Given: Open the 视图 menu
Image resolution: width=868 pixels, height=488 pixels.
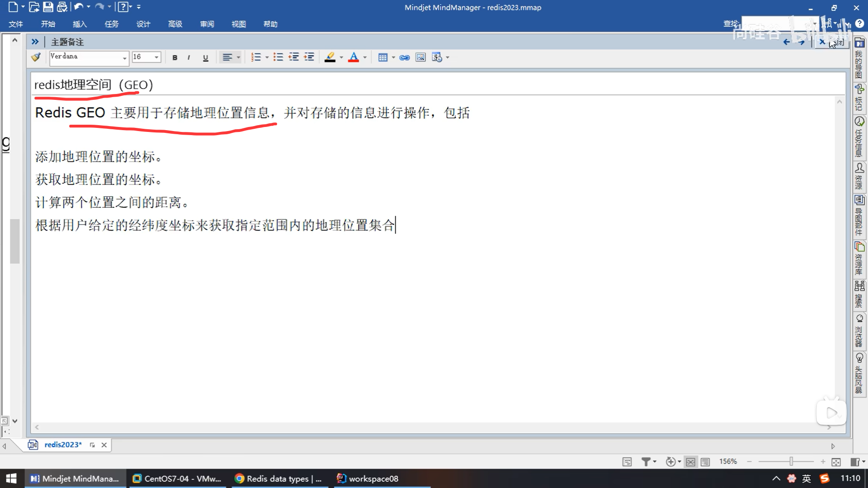Looking at the screenshot, I should click(238, 24).
